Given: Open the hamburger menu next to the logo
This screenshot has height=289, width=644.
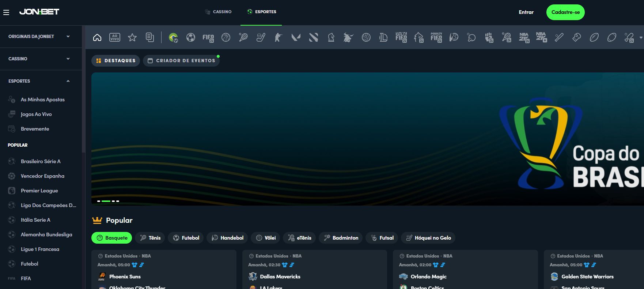Looking at the screenshot, I should point(6,12).
